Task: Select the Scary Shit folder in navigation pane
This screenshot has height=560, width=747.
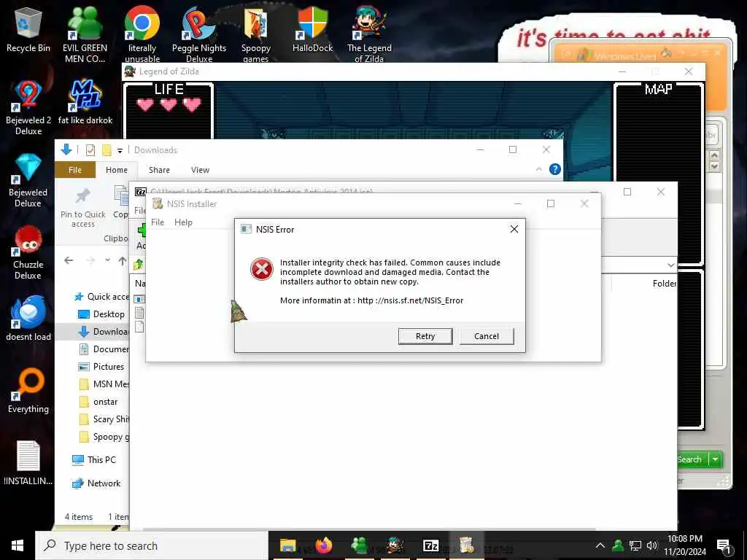Action: [104, 419]
